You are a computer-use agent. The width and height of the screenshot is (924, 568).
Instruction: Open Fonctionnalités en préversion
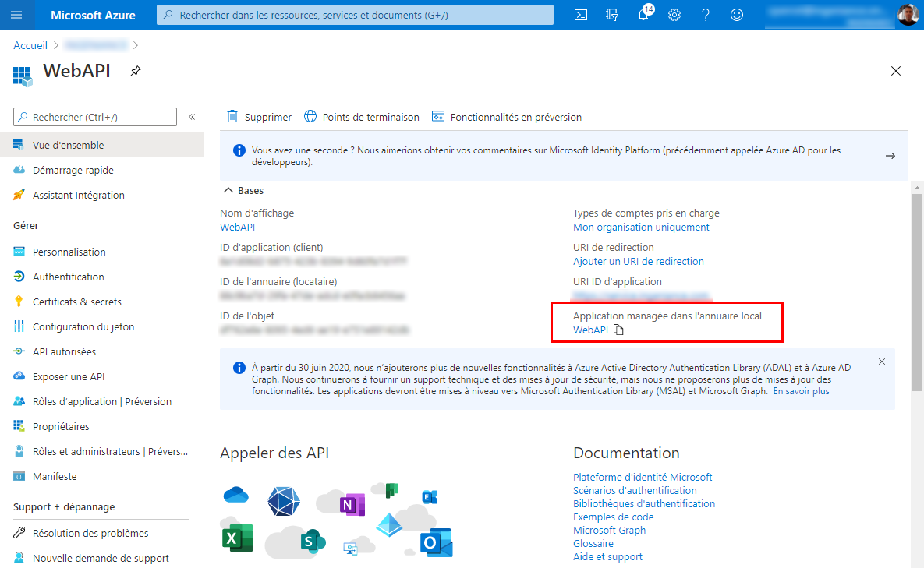tap(507, 117)
